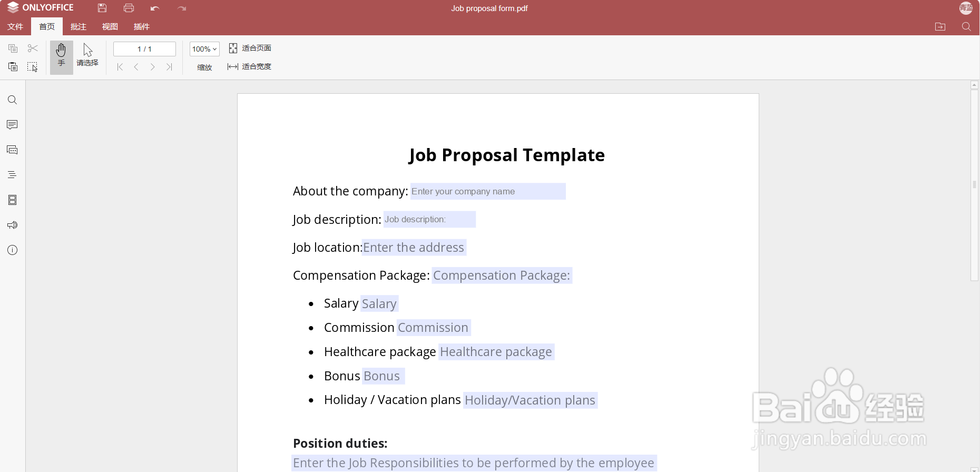Open the About info icon in the sidebar
Image resolution: width=980 pixels, height=472 pixels.
pos(13,250)
